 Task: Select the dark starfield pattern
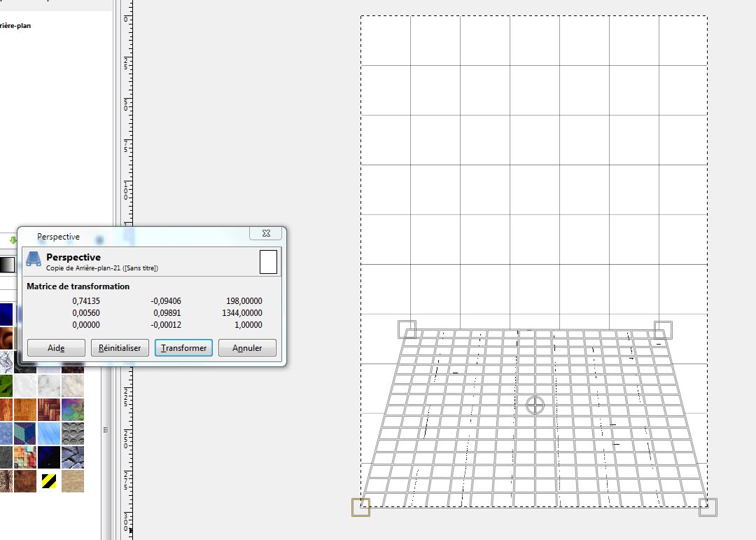(x=49, y=457)
